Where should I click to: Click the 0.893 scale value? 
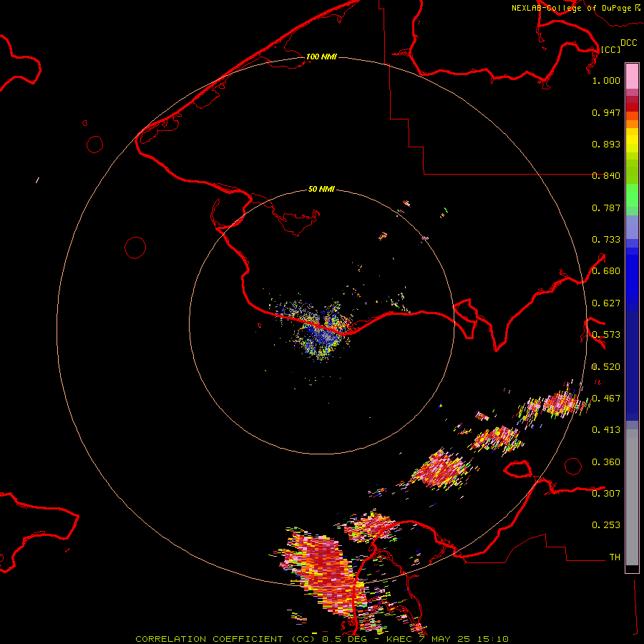(x=606, y=144)
